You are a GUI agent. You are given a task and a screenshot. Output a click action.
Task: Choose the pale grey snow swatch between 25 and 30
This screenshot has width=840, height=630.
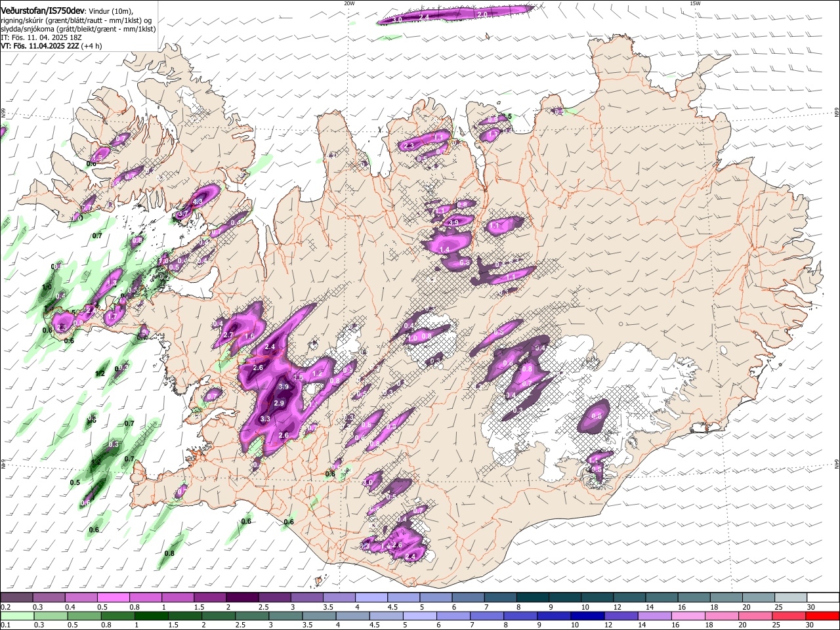tap(791, 598)
